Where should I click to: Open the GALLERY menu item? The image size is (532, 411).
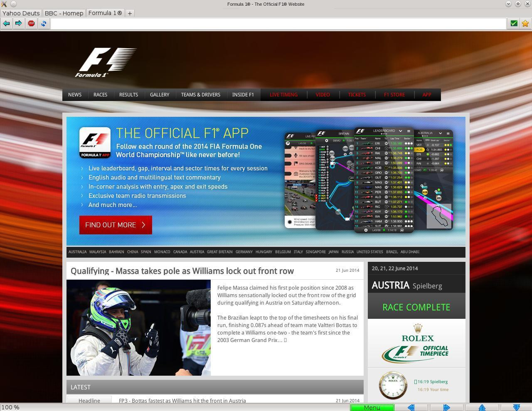[160, 95]
